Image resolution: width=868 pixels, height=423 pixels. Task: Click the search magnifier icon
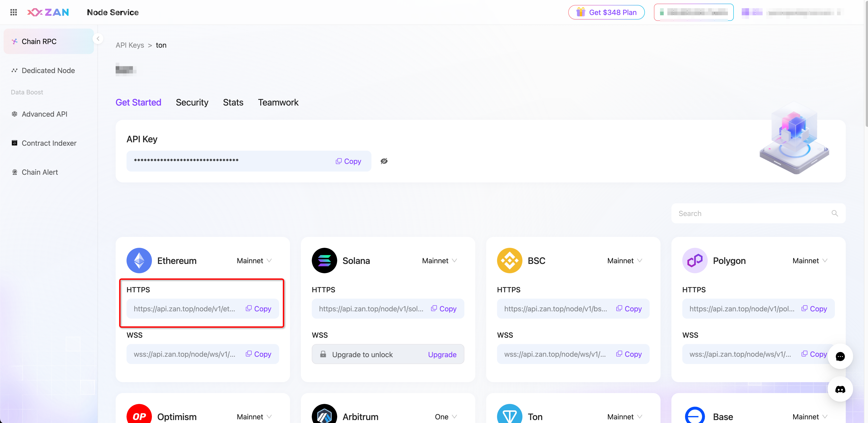point(835,213)
